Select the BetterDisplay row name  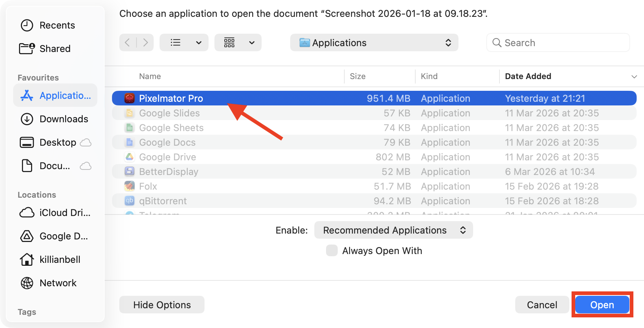[x=169, y=171]
